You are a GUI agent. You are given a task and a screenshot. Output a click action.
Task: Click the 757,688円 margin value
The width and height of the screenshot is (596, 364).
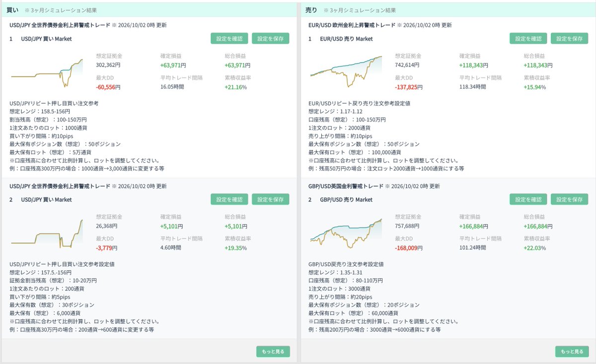pyautogui.click(x=408, y=226)
